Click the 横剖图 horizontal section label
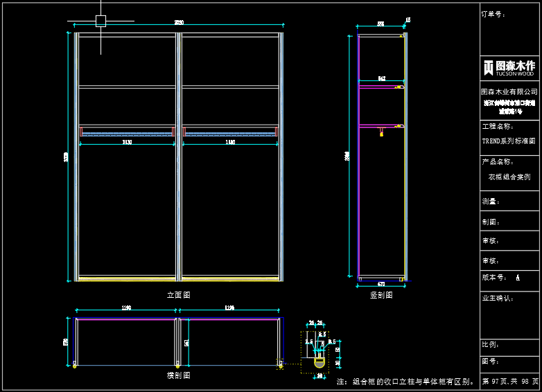 (178, 375)
